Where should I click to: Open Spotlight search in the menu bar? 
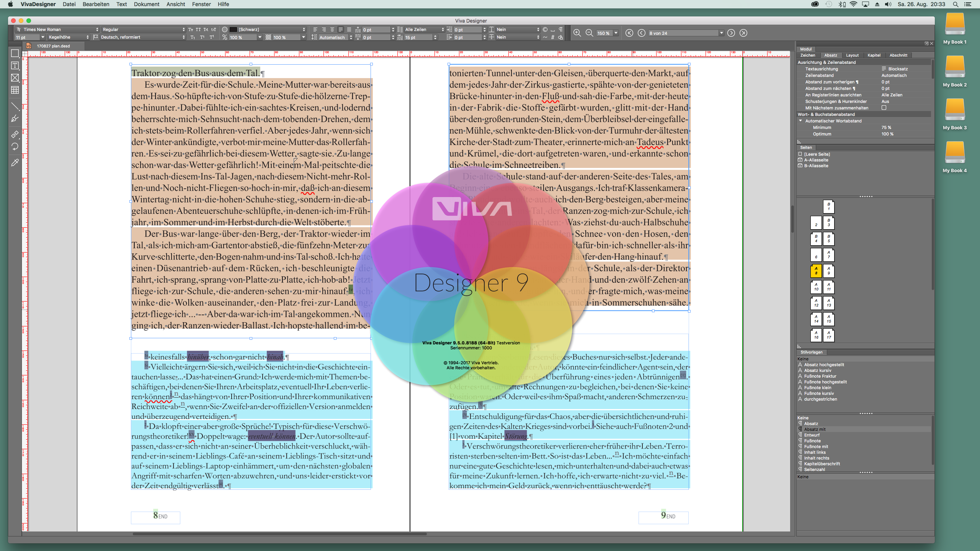coord(955,4)
